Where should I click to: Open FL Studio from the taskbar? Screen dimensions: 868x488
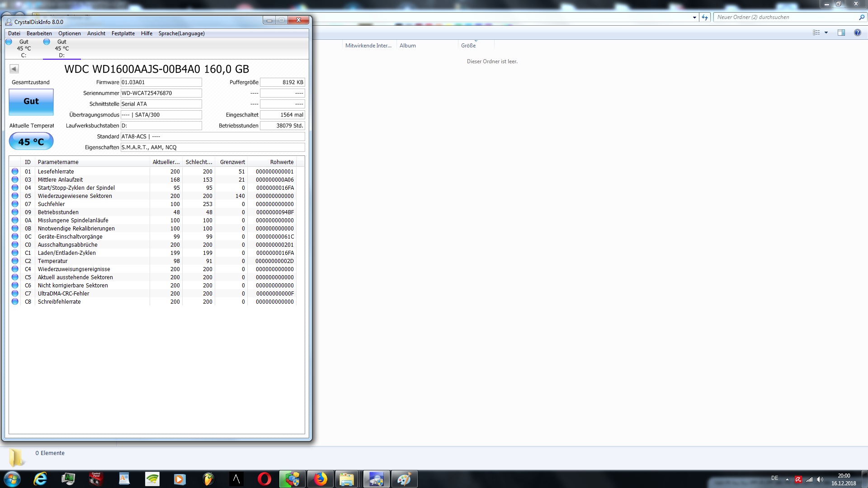click(x=208, y=479)
